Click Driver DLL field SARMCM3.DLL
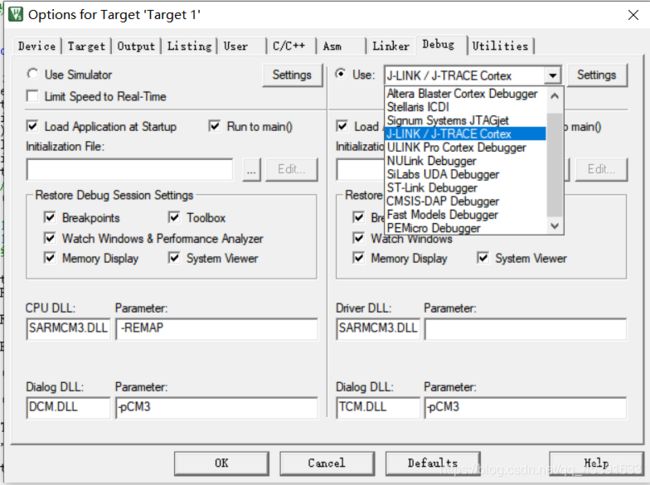The image size is (650, 485). (x=378, y=329)
